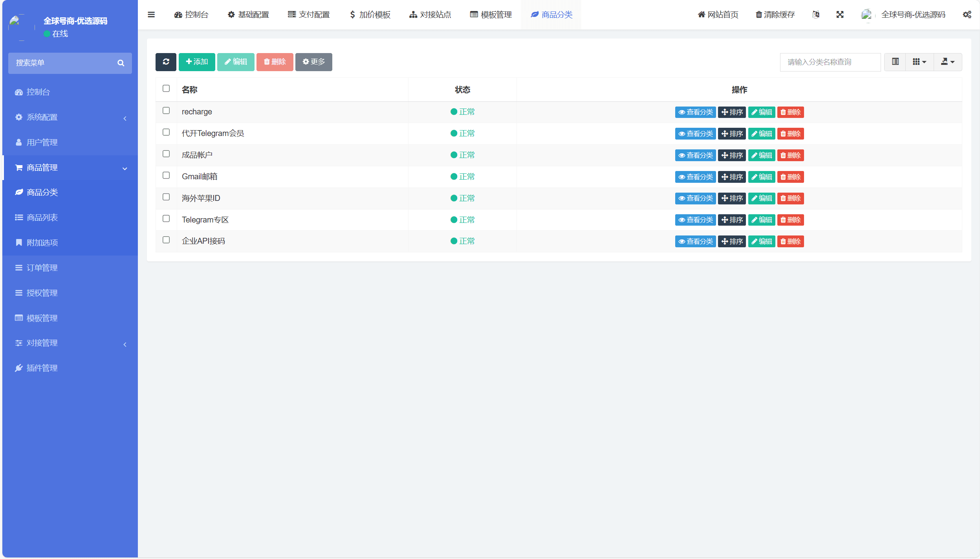Click the category name search field
Screen dimensions: 980x559
pos(830,62)
